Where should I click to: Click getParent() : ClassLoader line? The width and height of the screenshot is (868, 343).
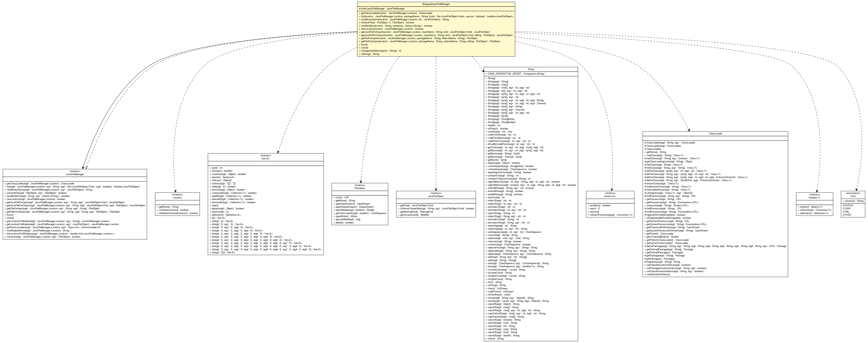click(x=659, y=233)
